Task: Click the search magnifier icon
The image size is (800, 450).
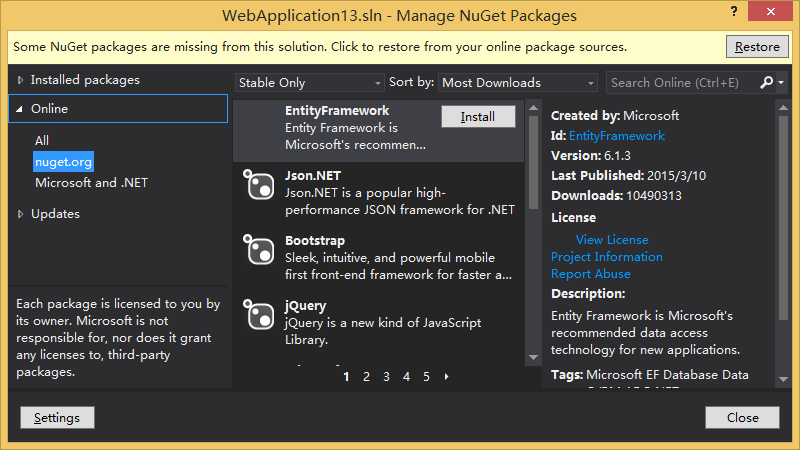Action: (x=766, y=82)
